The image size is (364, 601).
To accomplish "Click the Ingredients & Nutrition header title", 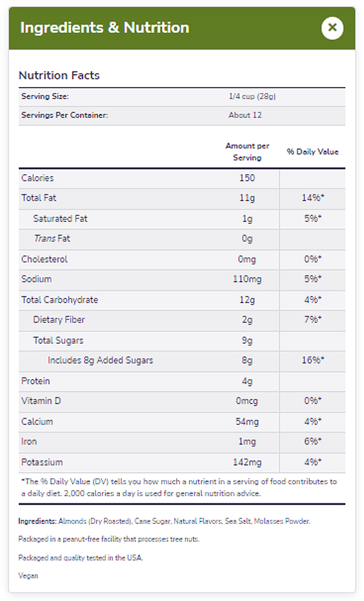I will 105,28.
